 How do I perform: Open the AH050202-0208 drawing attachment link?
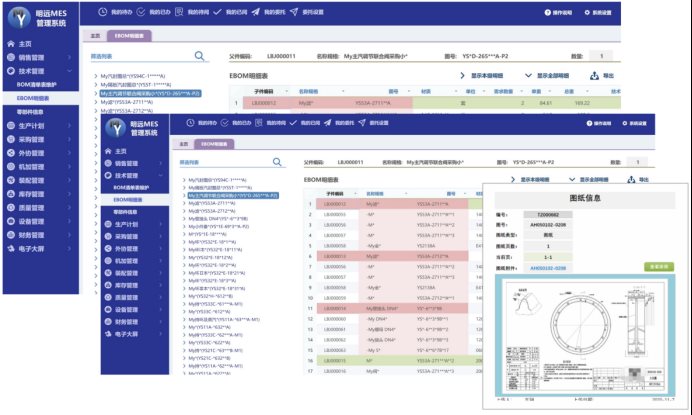tap(546, 268)
